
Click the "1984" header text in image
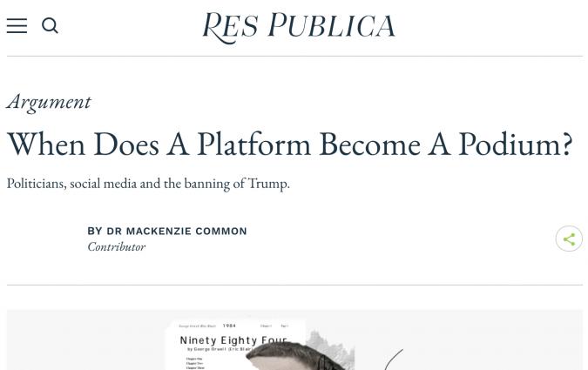[x=229, y=326]
